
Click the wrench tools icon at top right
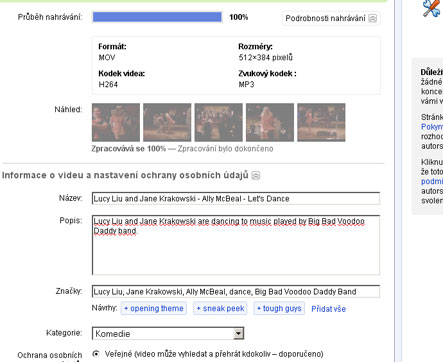(431, 9)
